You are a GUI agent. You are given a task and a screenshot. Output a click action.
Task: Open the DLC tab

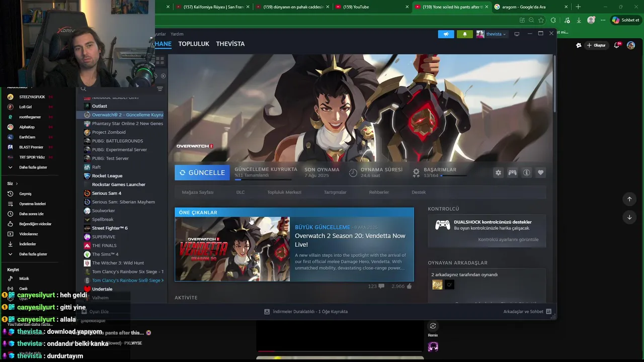(240, 192)
